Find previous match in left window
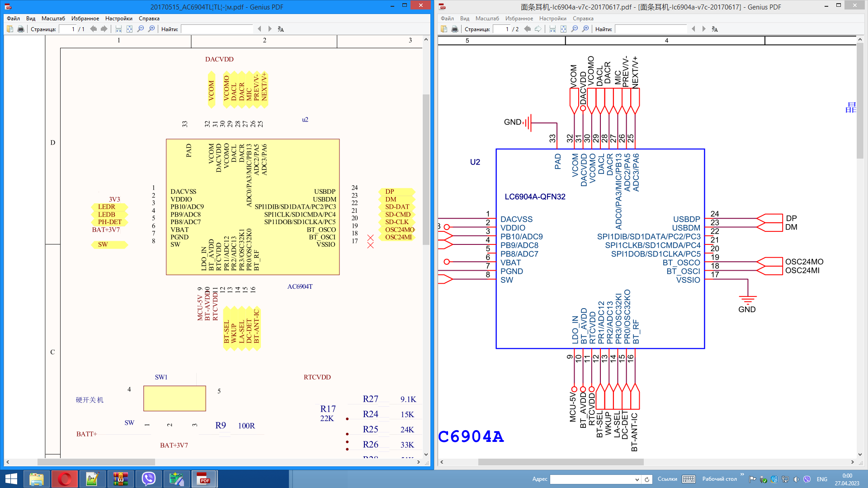The image size is (868, 488). click(259, 29)
